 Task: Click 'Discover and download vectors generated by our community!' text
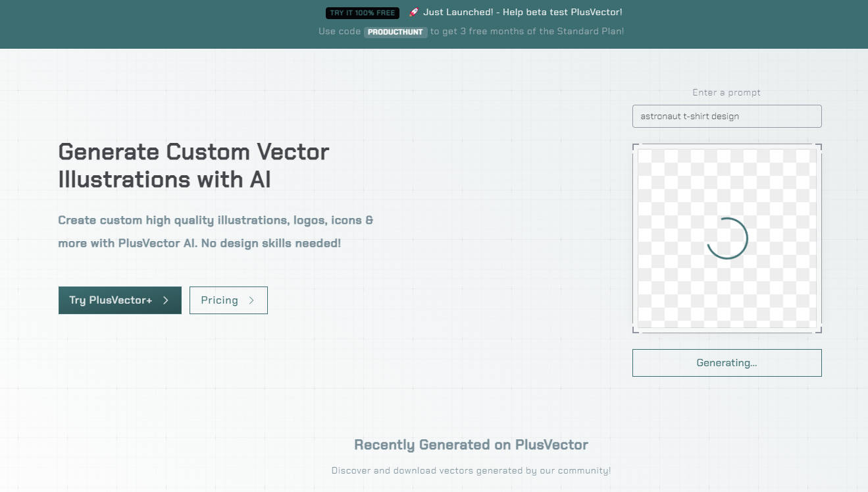(x=471, y=471)
